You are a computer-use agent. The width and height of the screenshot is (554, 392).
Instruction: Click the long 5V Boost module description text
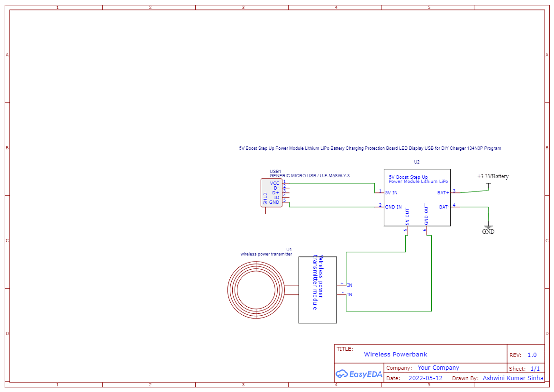[x=370, y=148]
